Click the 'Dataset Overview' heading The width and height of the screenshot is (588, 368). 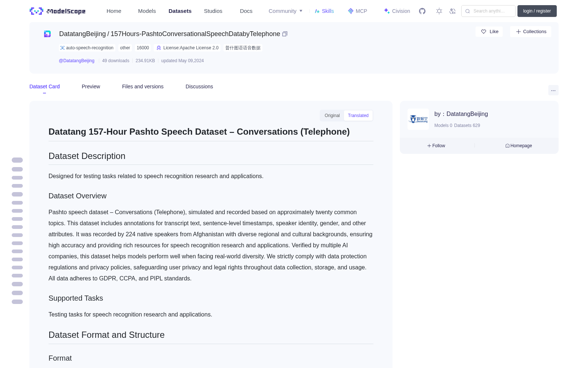tap(78, 196)
